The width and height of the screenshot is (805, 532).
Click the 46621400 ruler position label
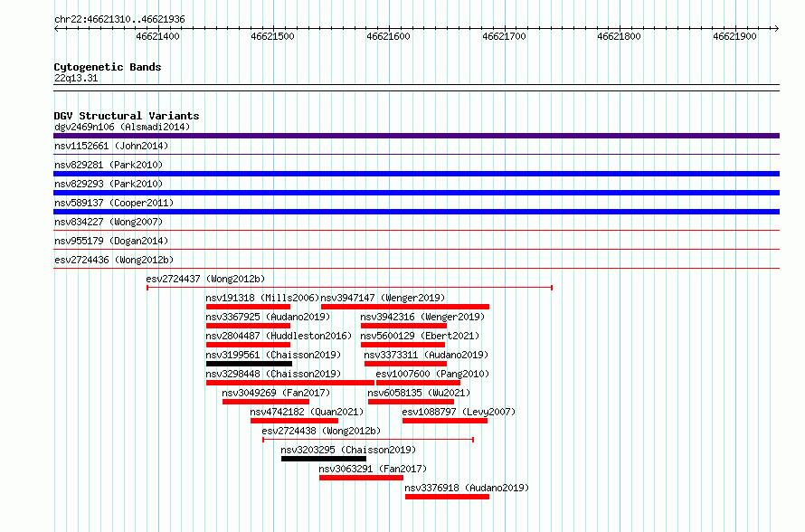(x=157, y=36)
